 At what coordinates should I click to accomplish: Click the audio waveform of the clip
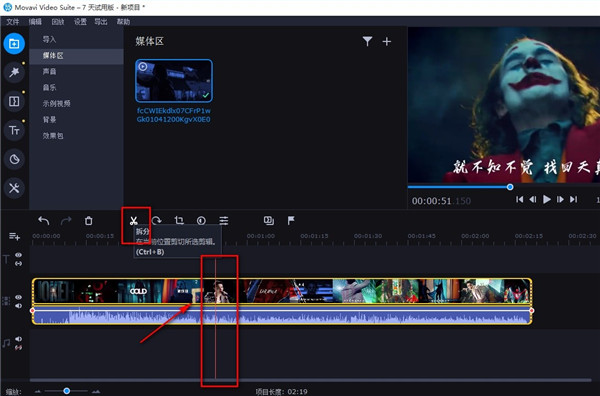(x=282, y=316)
